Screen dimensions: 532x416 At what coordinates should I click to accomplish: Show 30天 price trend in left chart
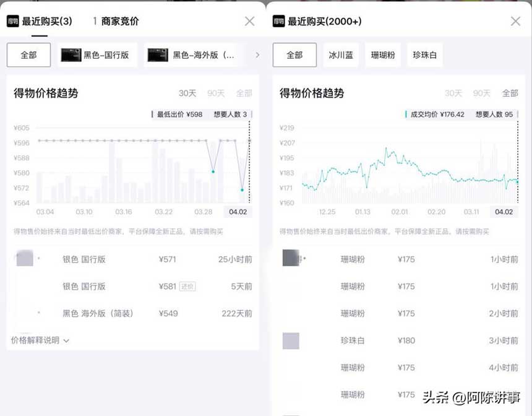(187, 93)
